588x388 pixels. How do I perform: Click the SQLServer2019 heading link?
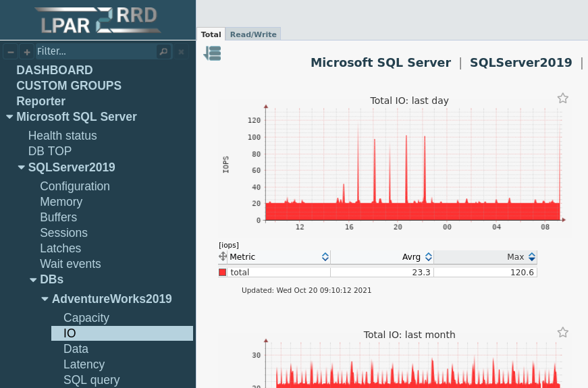[521, 63]
